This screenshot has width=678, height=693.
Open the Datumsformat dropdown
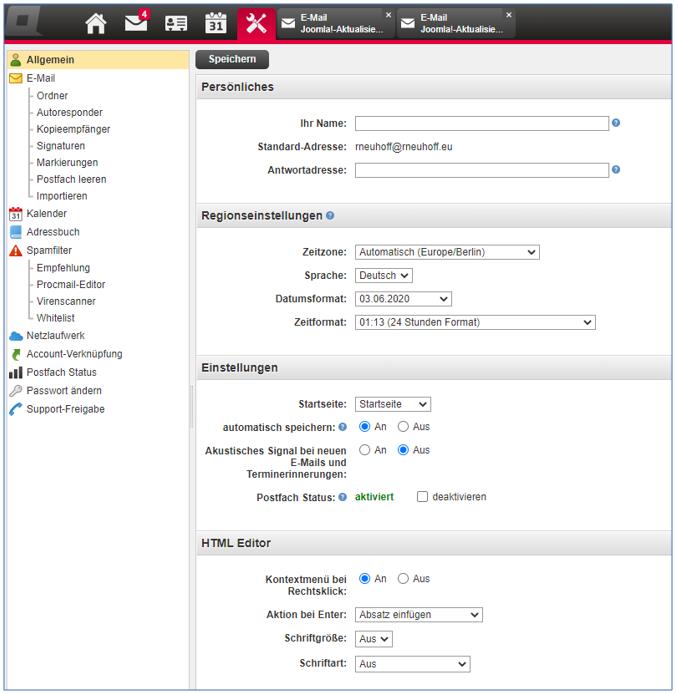(403, 298)
